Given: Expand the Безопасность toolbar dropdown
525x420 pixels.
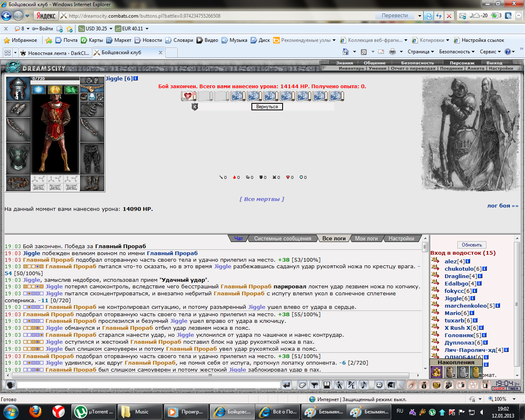Looking at the screenshot, I should click(457, 52).
